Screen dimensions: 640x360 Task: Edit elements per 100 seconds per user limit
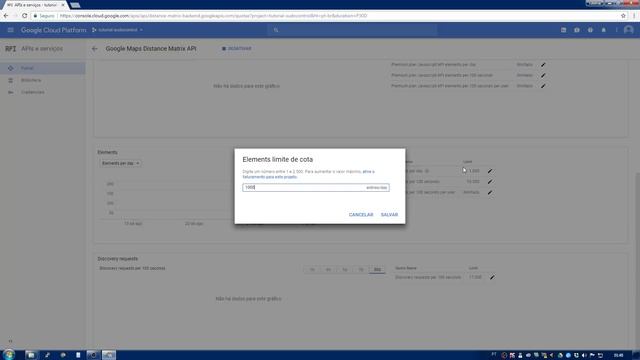[490, 192]
